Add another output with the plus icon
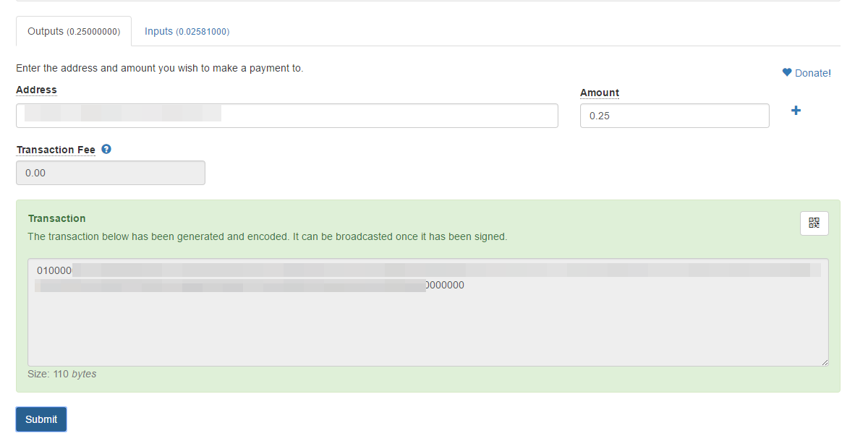The image size is (868, 441). [796, 111]
